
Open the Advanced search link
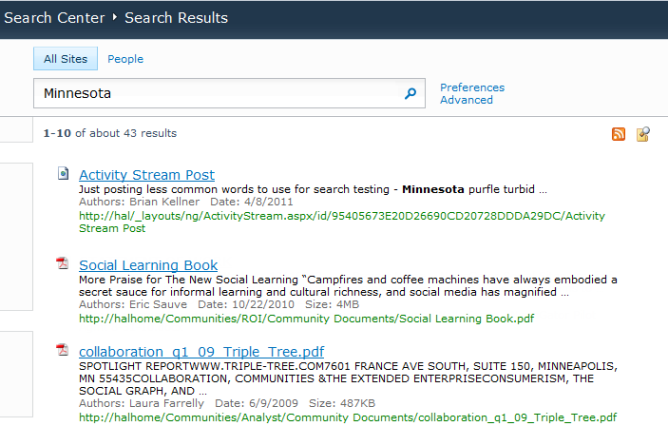pyautogui.click(x=466, y=100)
